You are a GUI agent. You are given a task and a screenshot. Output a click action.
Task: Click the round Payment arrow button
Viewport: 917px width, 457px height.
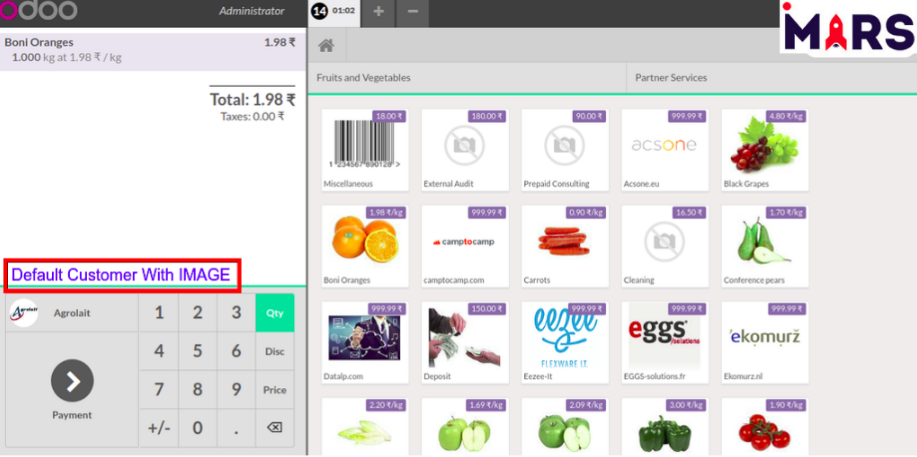point(72,380)
